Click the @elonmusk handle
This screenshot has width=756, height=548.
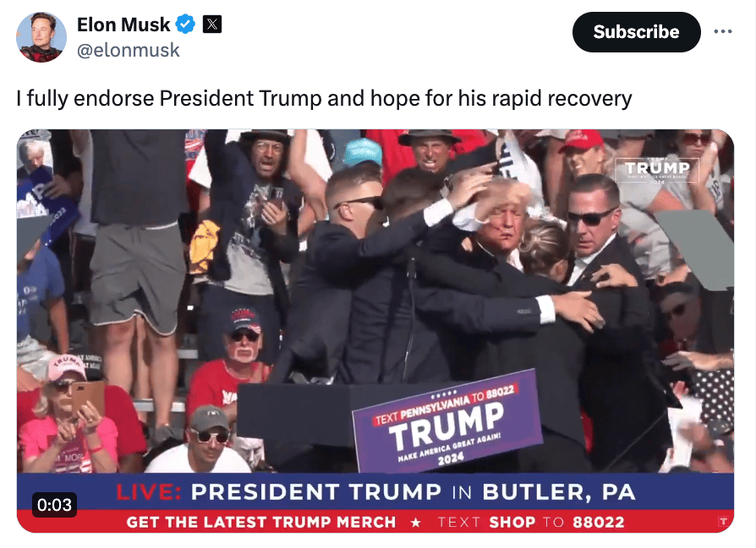(x=129, y=50)
